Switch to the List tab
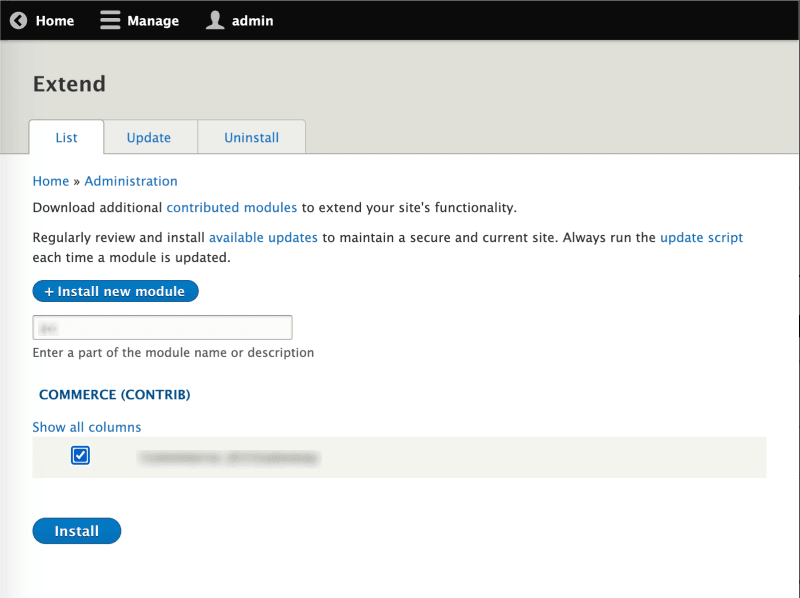Screen dimensions: 800x598 (66, 138)
